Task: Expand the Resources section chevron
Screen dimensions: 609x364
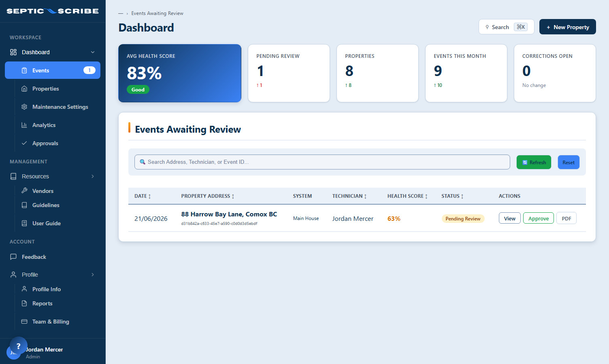Action: tap(93, 176)
